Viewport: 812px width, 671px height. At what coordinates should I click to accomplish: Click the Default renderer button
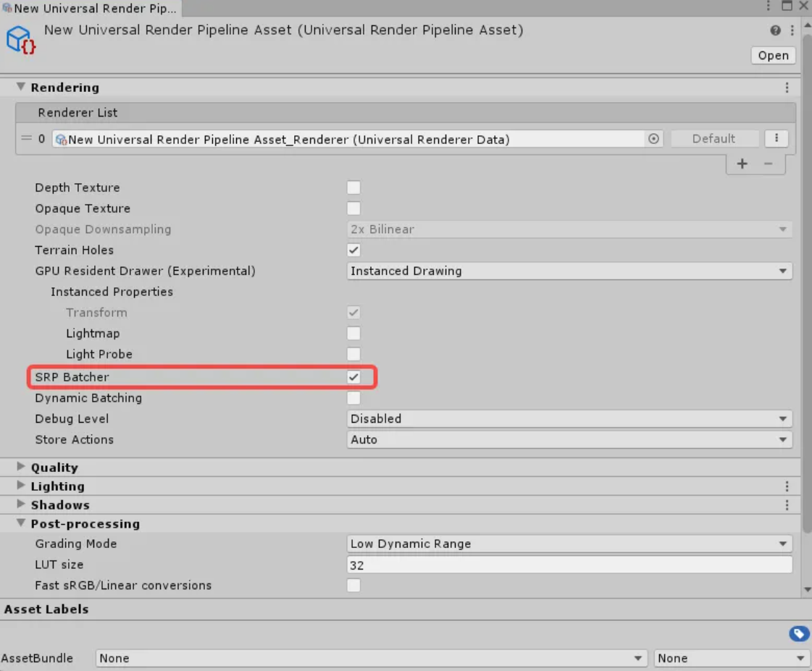coord(715,139)
